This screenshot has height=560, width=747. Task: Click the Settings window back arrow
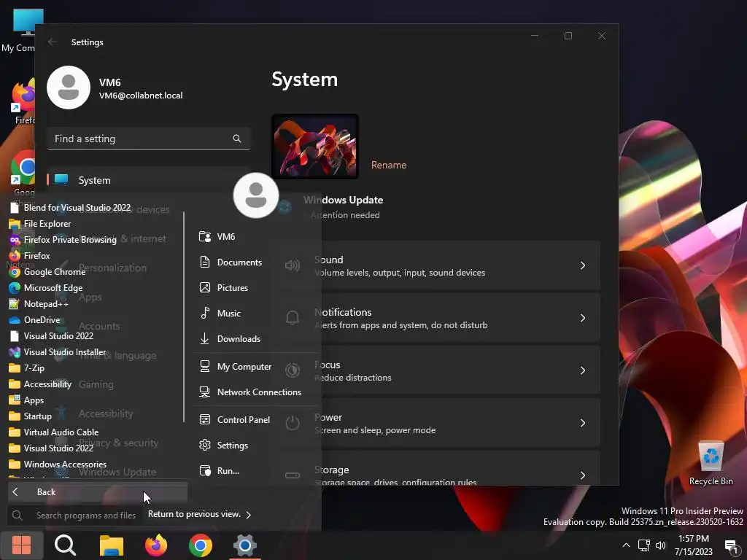(53, 42)
